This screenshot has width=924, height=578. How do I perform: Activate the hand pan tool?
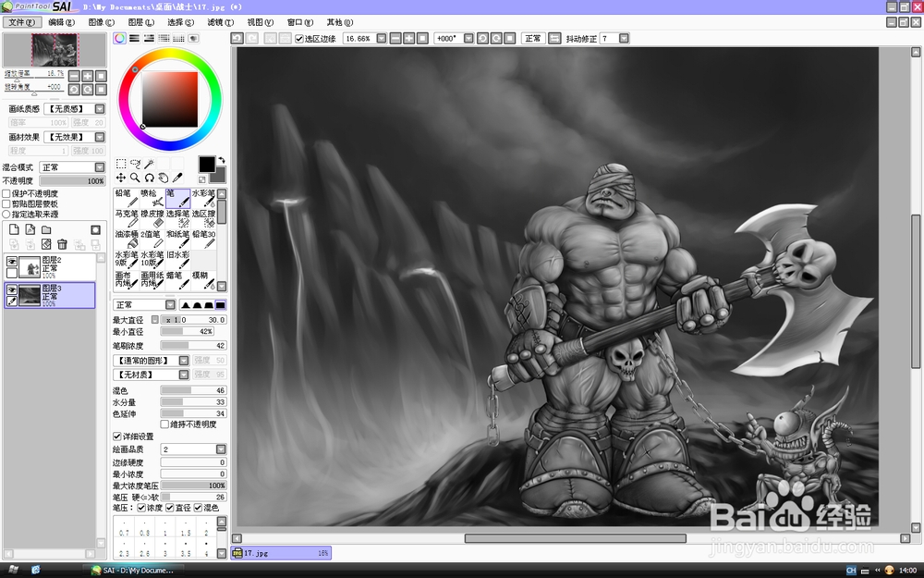click(x=164, y=178)
